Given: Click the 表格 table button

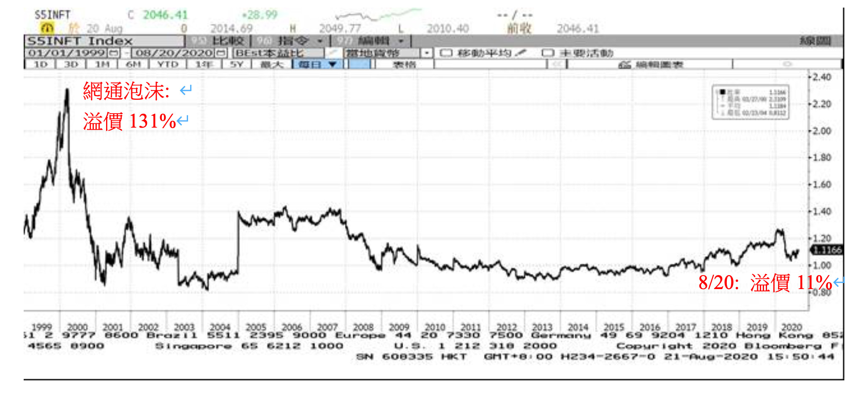Looking at the screenshot, I should click(x=404, y=64).
